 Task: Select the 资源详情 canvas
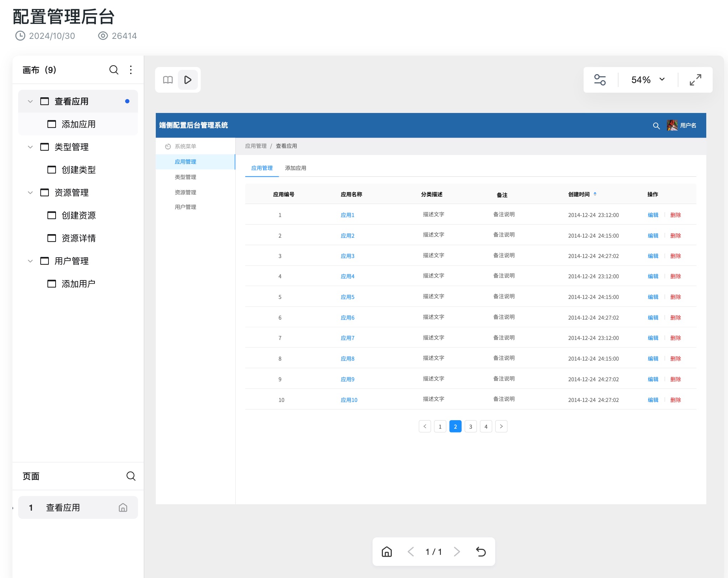pyautogui.click(x=78, y=238)
